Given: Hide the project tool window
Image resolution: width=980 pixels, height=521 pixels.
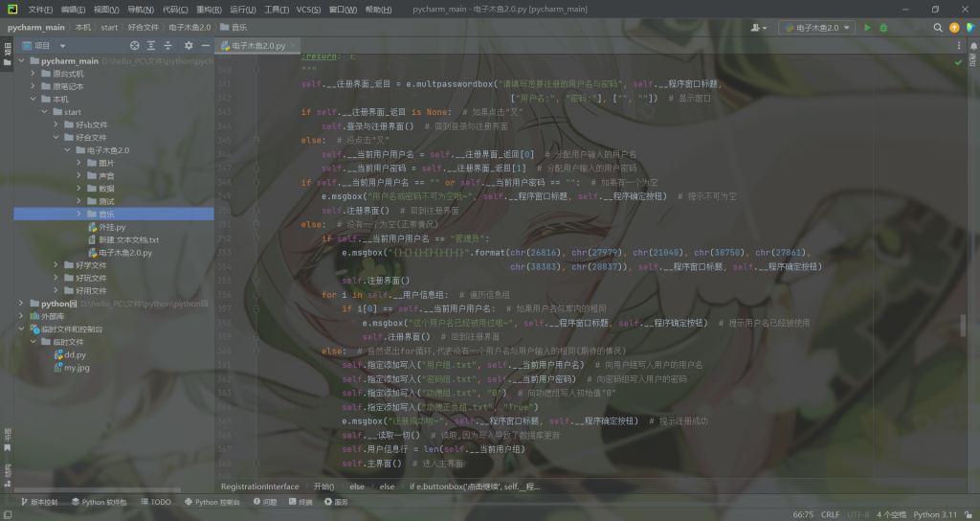Looking at the screenshot, I should (206, 46).
